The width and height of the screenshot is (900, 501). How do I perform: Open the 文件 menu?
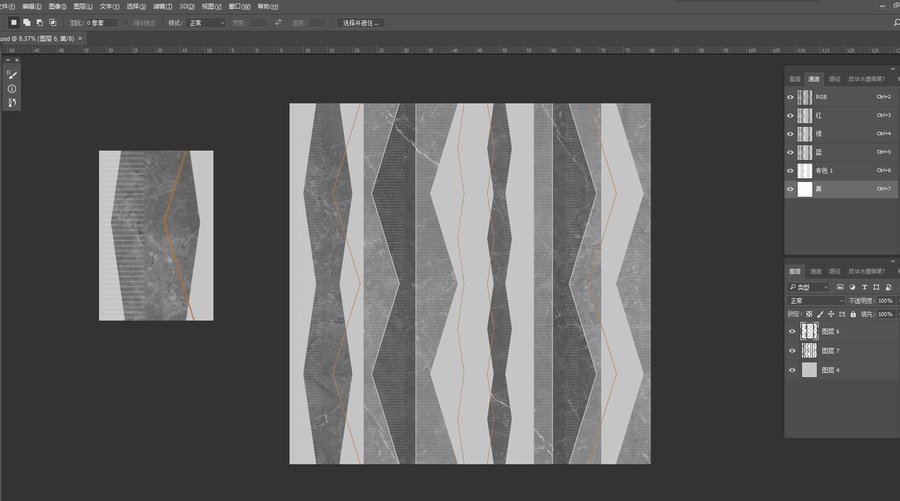(7, 6)
